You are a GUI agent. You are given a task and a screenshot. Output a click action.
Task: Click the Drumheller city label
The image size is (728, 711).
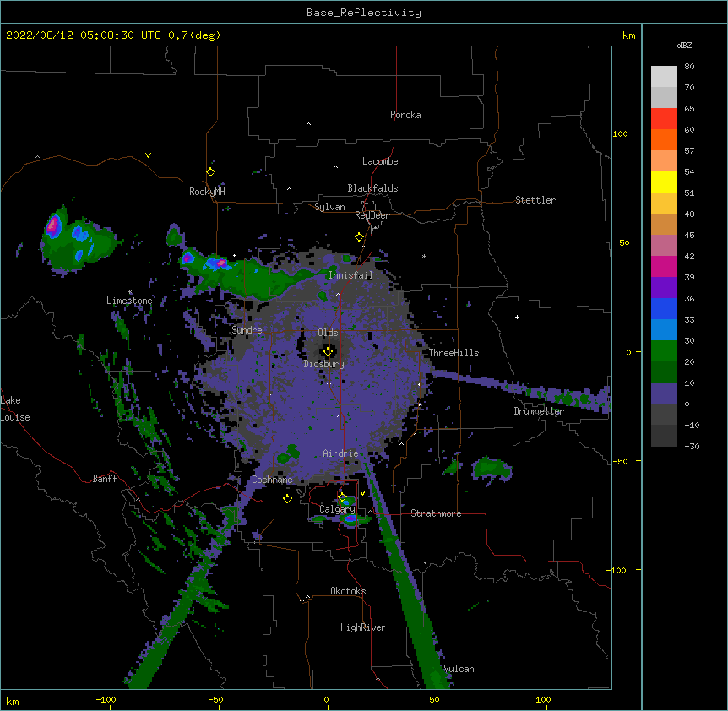pos(539,411)
